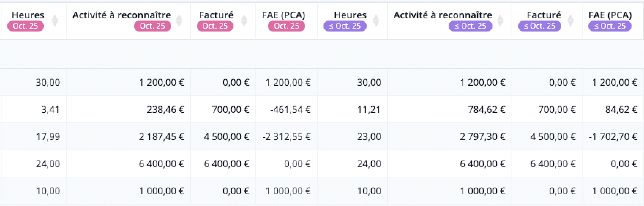
Task: Click pink Oct. 25 badge under FAE (PCA)
Action: point(286,26)
